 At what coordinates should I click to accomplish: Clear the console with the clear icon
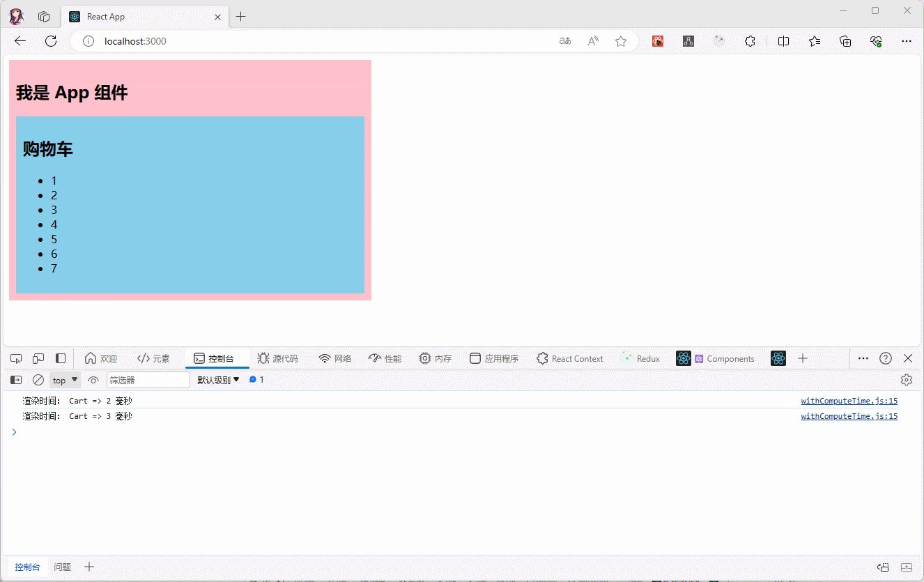38,380
